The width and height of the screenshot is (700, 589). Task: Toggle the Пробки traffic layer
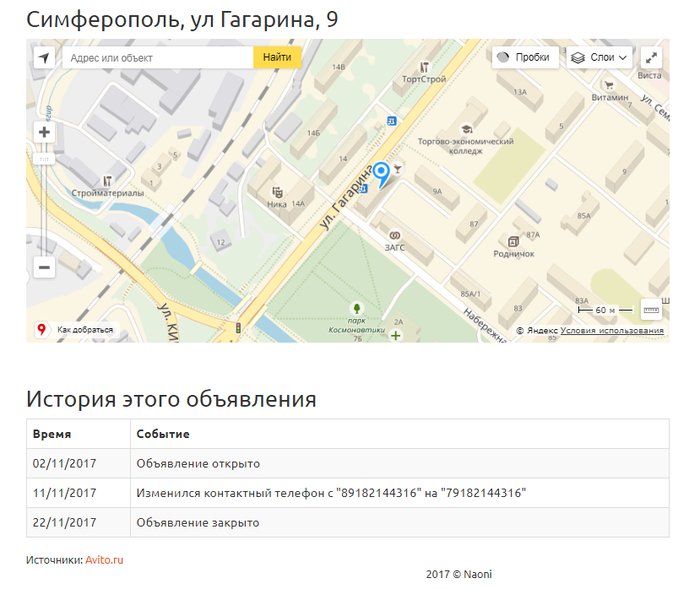pyautogui.click(x=522, y=58)
